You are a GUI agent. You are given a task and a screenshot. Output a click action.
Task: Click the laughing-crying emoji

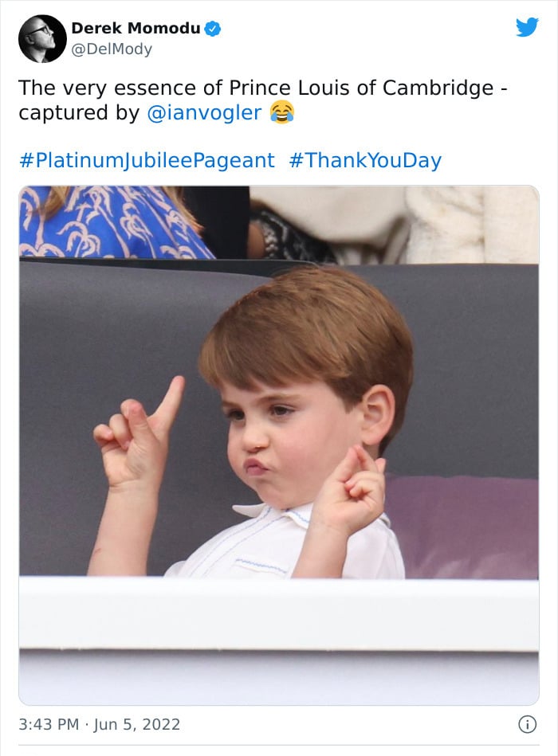282,112
